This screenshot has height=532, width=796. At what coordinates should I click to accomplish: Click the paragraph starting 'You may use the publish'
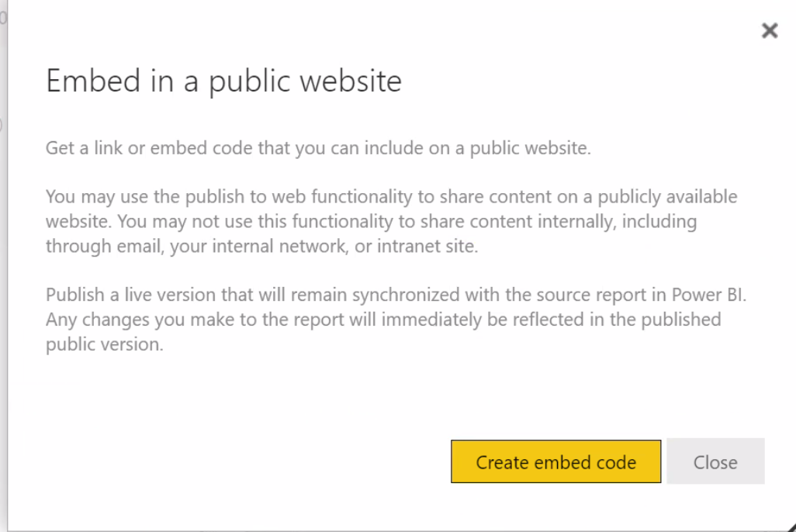coord(391,221)
